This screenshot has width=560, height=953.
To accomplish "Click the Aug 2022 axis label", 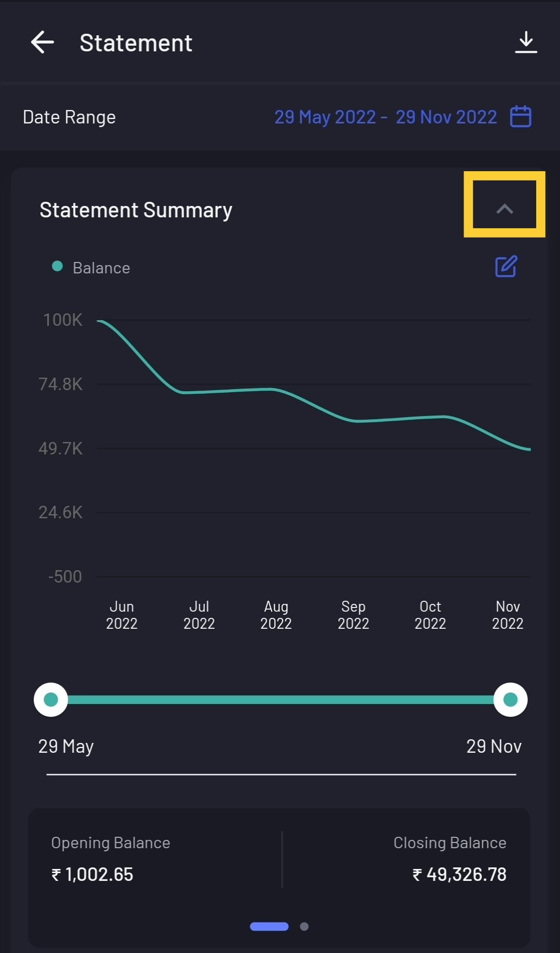I will pos(276,615).
